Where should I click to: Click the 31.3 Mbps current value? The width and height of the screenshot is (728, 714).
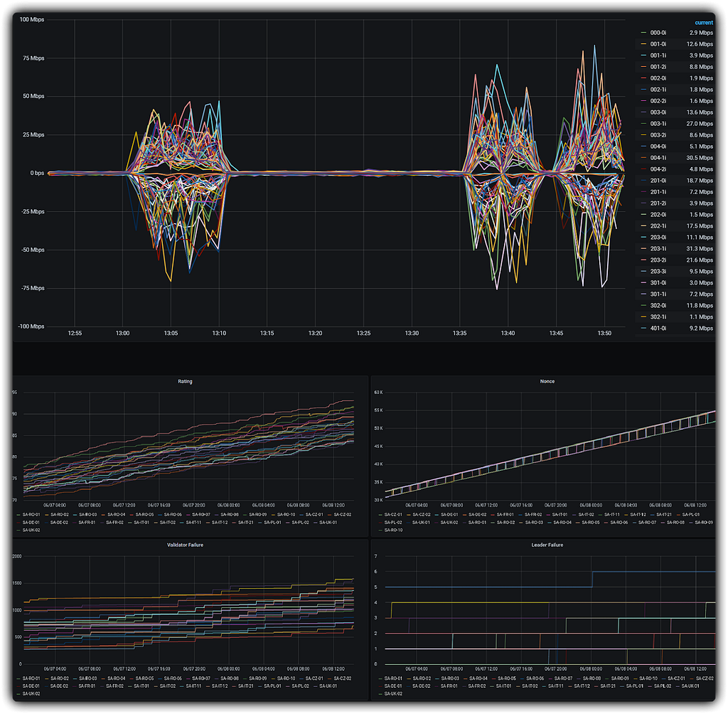coord(700,249)
